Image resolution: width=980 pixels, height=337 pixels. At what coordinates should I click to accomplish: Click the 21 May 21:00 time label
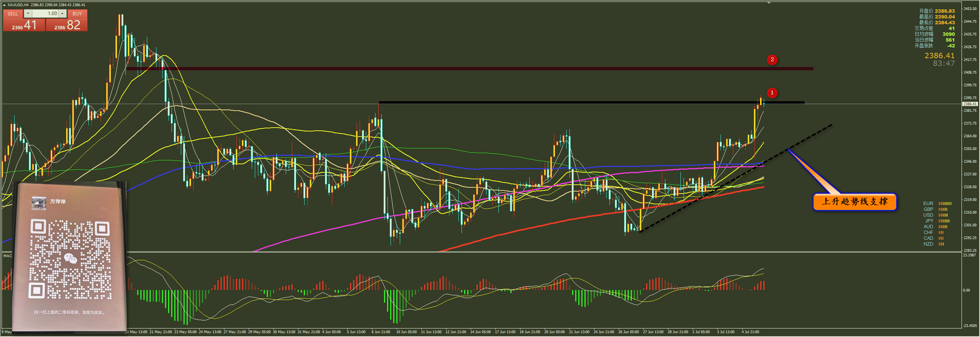click(161, 332)
